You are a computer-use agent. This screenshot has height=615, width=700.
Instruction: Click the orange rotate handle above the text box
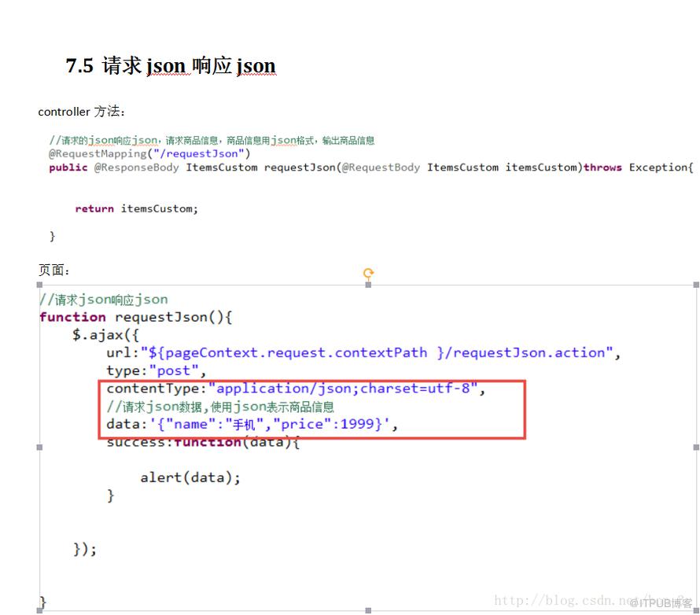click(368, 273)
